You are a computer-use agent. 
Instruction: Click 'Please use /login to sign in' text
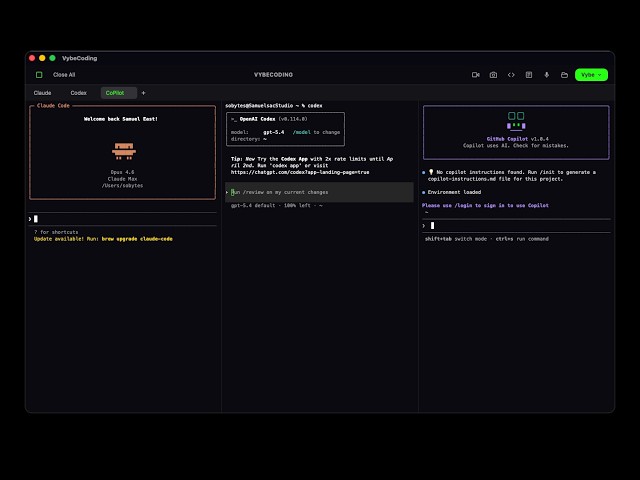(x=485, y=205)
